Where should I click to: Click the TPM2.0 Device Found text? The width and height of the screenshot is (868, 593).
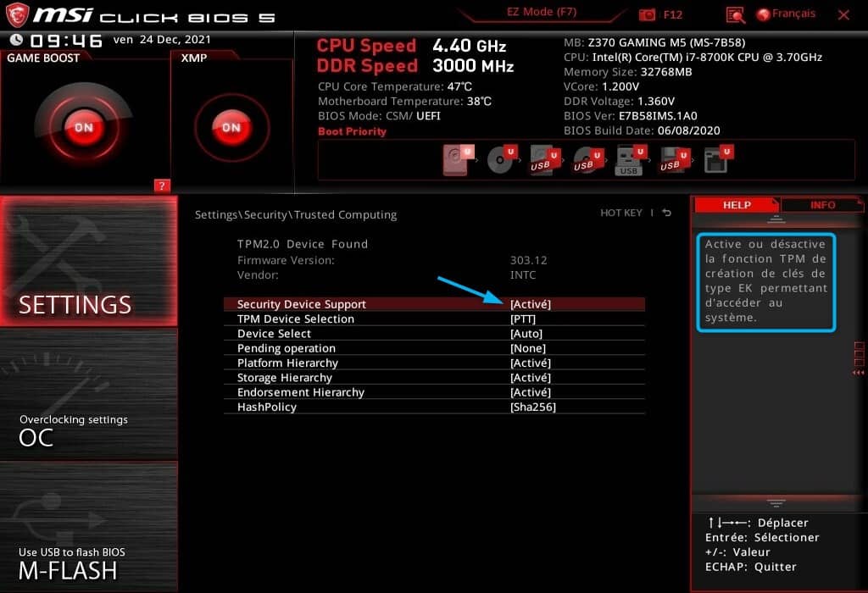click(303, 244)
